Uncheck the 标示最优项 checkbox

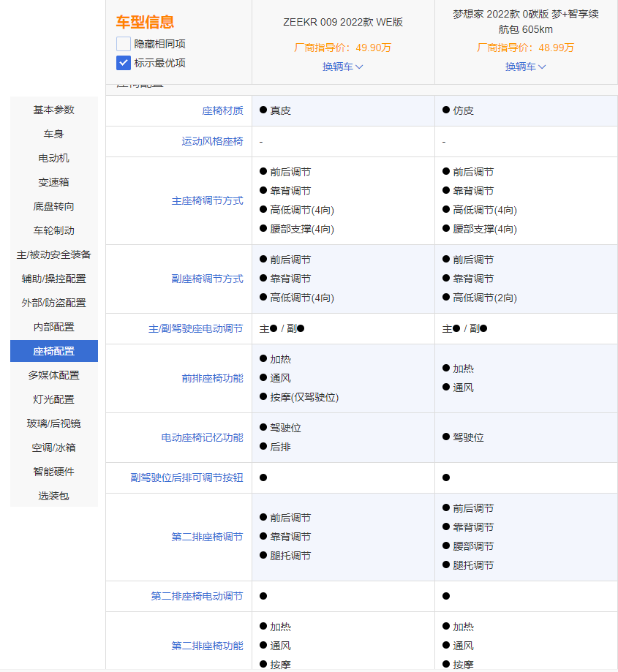point(124,63)
